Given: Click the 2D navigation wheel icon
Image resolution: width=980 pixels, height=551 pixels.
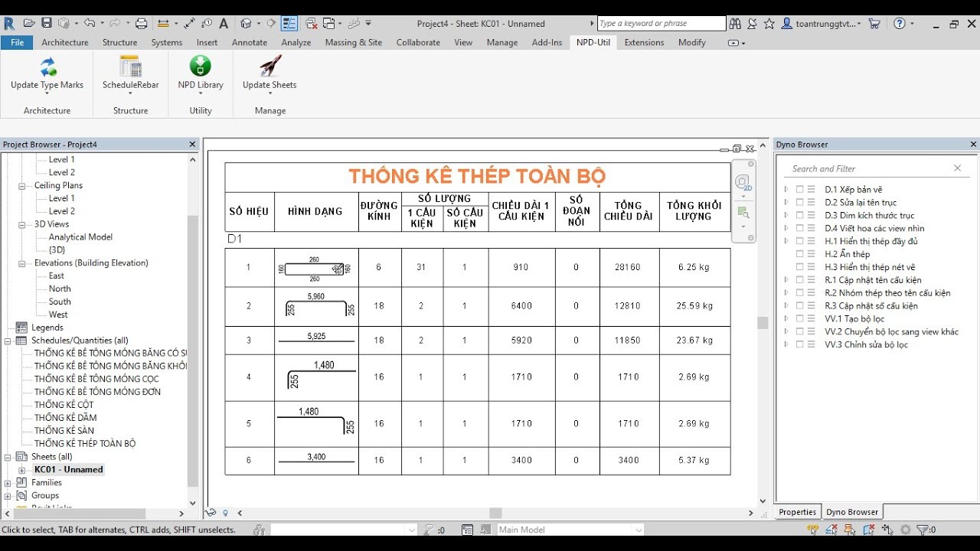Looking at the screenshot, I should [x=741, y=182].
